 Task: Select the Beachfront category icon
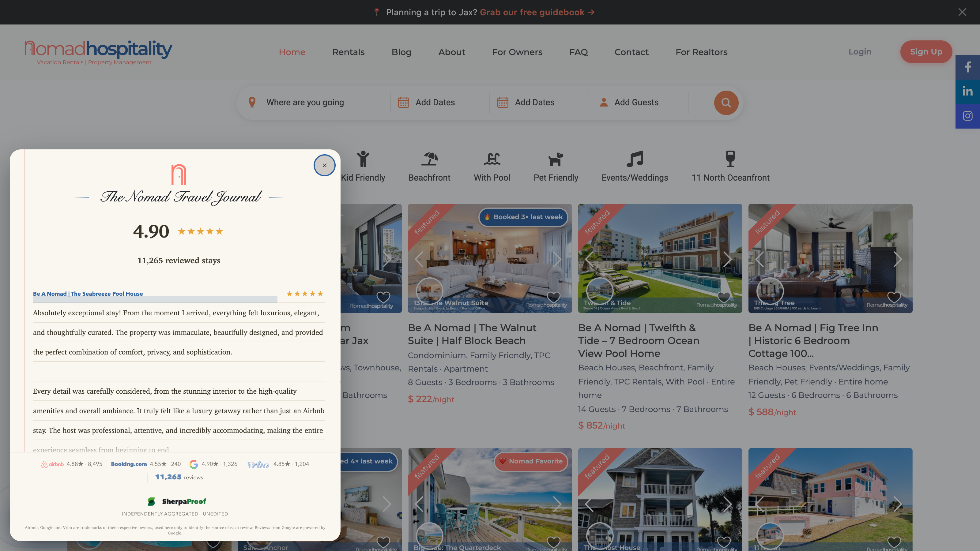[x=429, y=159]
